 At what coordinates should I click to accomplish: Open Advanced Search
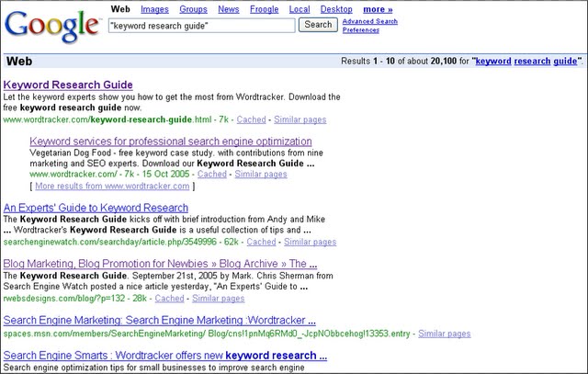click(x=369, y=21)
